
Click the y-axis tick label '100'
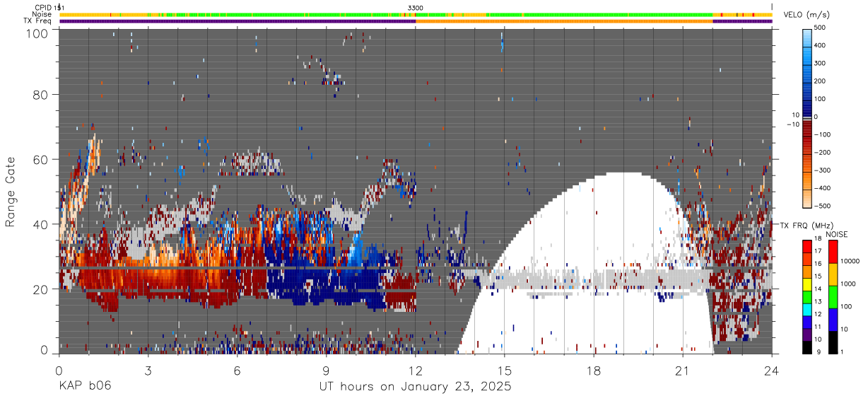coord(36,33)
